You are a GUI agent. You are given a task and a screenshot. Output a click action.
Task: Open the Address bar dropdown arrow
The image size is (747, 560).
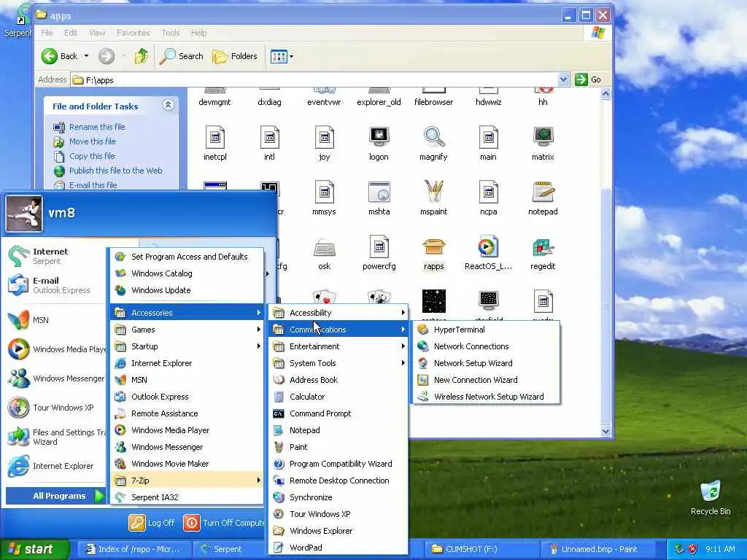[x=564, y=79]
